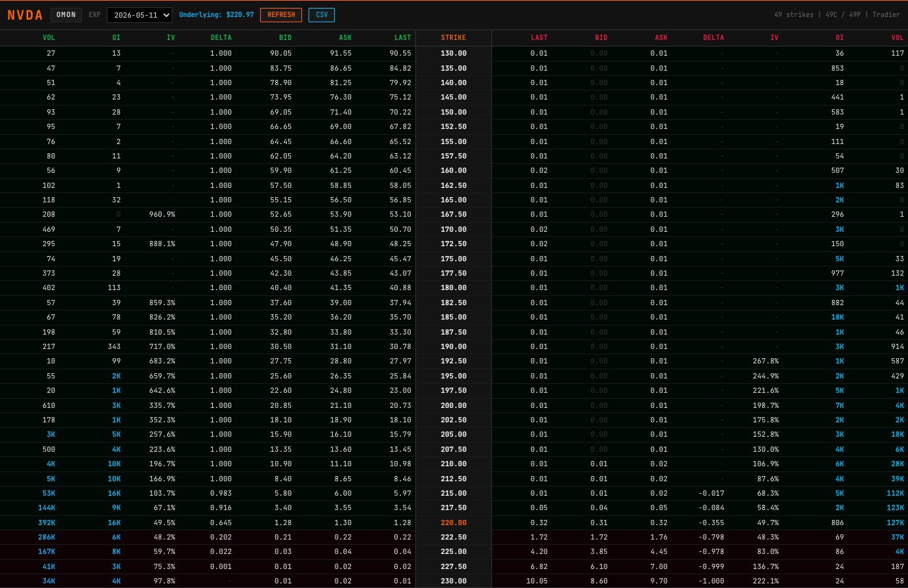908x588 pixels.
Task: Click the calls VOL column header
Action: [48, 38]
